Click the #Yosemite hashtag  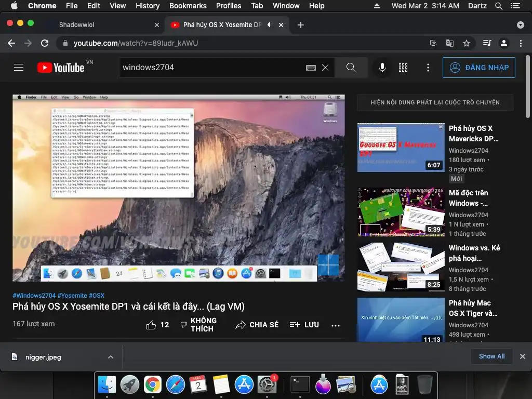72,296
